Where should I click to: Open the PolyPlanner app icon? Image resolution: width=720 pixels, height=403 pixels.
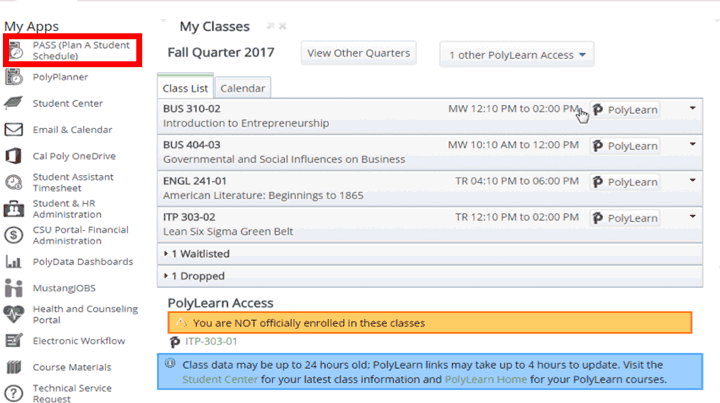click(x=14, y=77)
